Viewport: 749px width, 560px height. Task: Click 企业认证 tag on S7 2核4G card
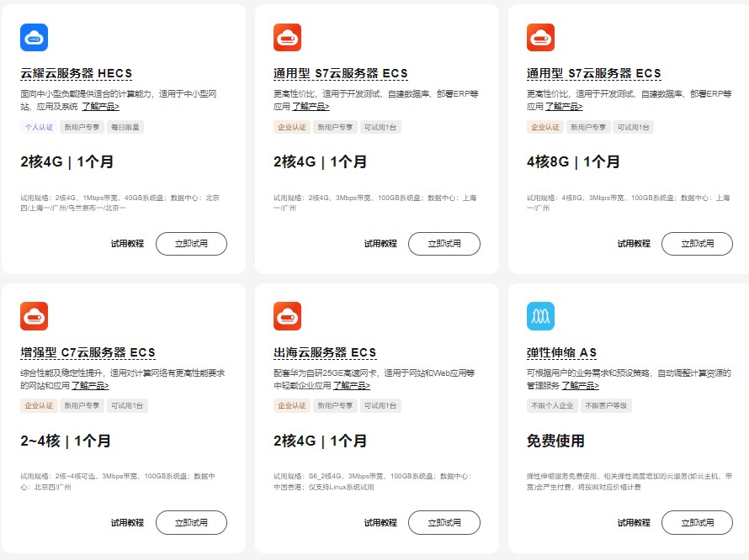[292, 127]
